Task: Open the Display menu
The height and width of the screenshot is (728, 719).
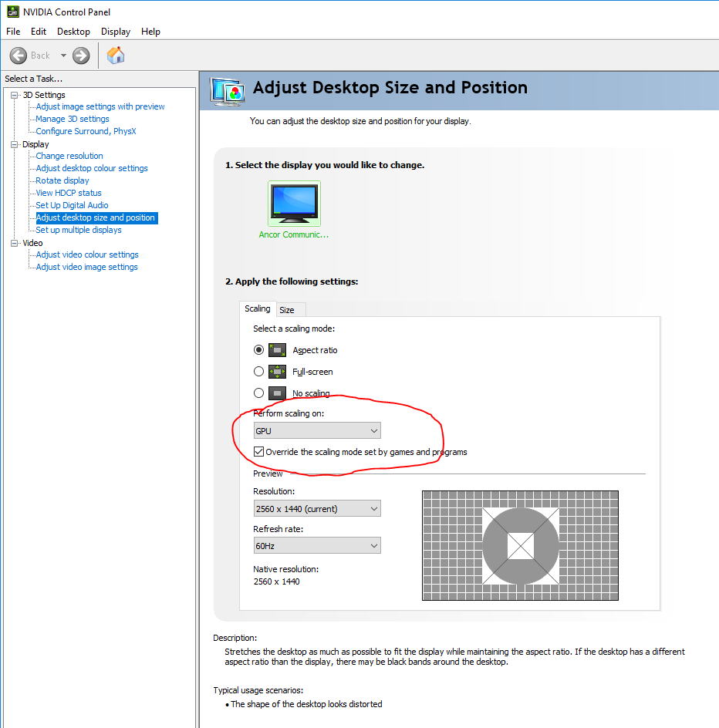Action: [x=116, y=31]
